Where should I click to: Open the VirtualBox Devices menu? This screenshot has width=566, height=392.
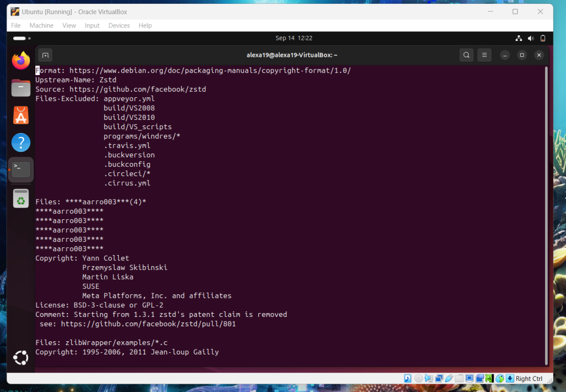tap(119, 25)
